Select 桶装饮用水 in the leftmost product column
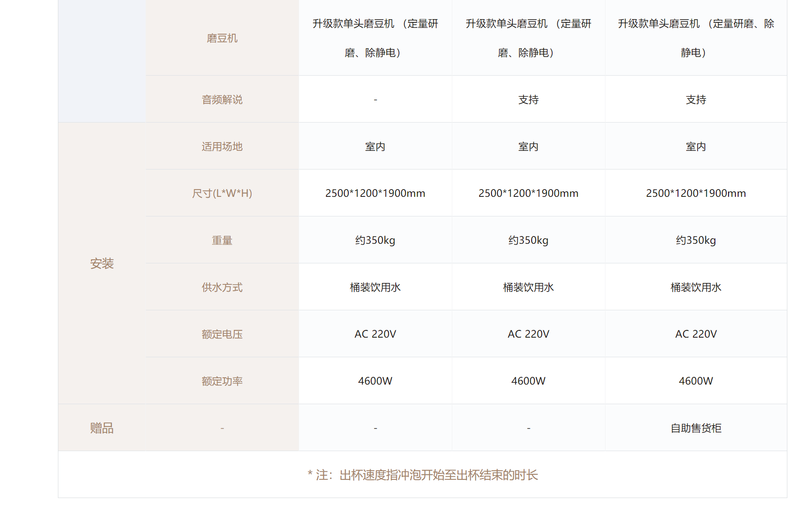Screen dimensions: 812x519 click(375, 288)
